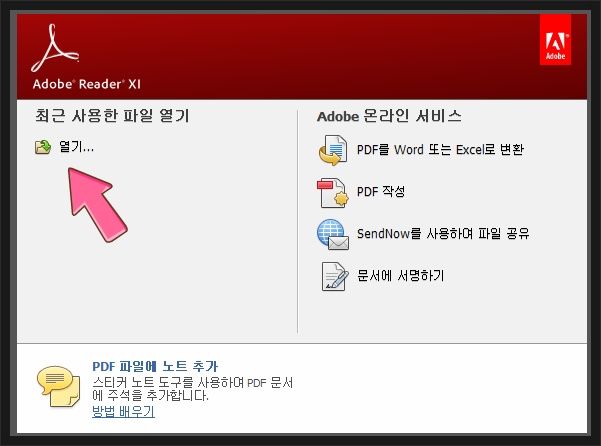Open a file via the 열기... link
The width and height of the screenshot is (601, 446).
click(76, 146)
